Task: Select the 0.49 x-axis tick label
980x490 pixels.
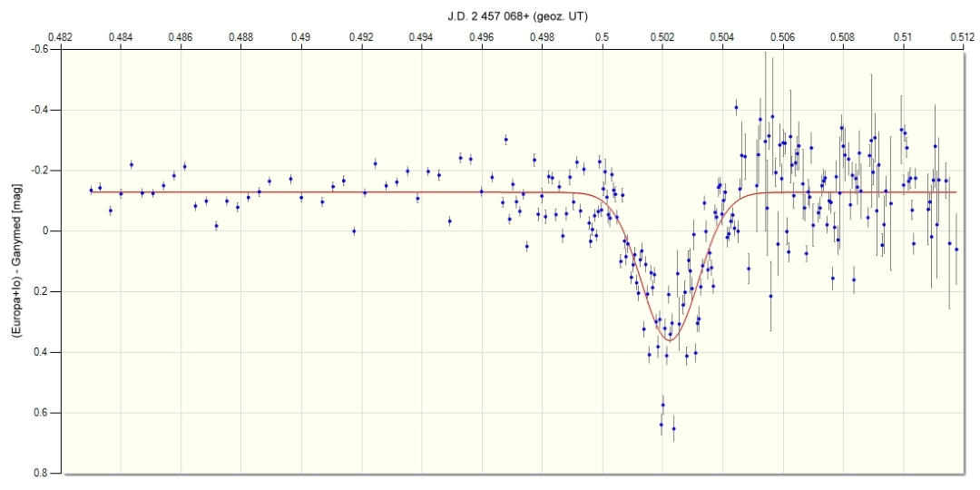Action: point(301,36)
